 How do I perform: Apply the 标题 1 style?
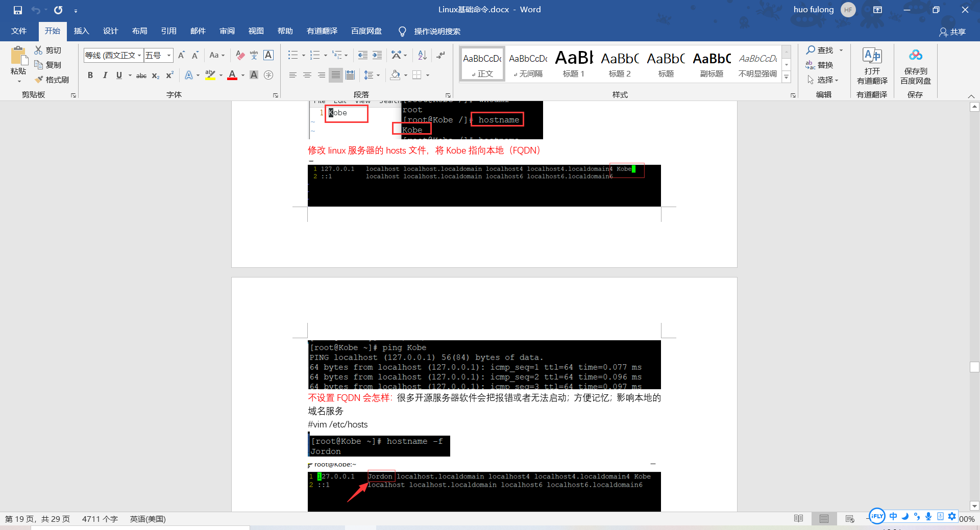point(574,64)
